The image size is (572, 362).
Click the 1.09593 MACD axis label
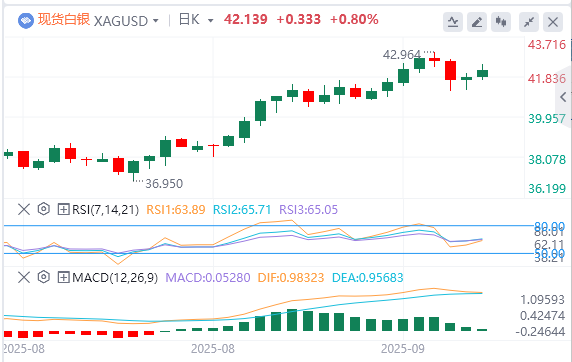click(x=542, y=300)
